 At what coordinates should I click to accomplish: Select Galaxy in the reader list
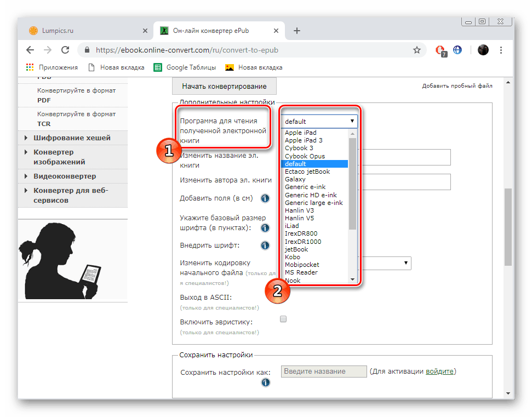coord(314,180)
